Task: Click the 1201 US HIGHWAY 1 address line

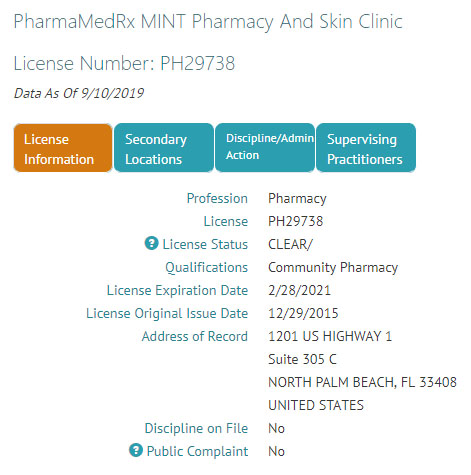Action: (330, 336)
